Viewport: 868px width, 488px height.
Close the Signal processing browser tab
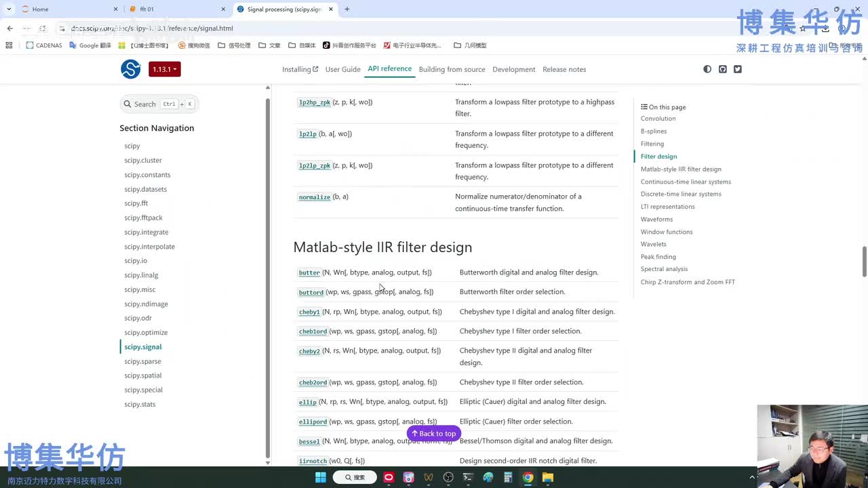click(x=330, y=9)
